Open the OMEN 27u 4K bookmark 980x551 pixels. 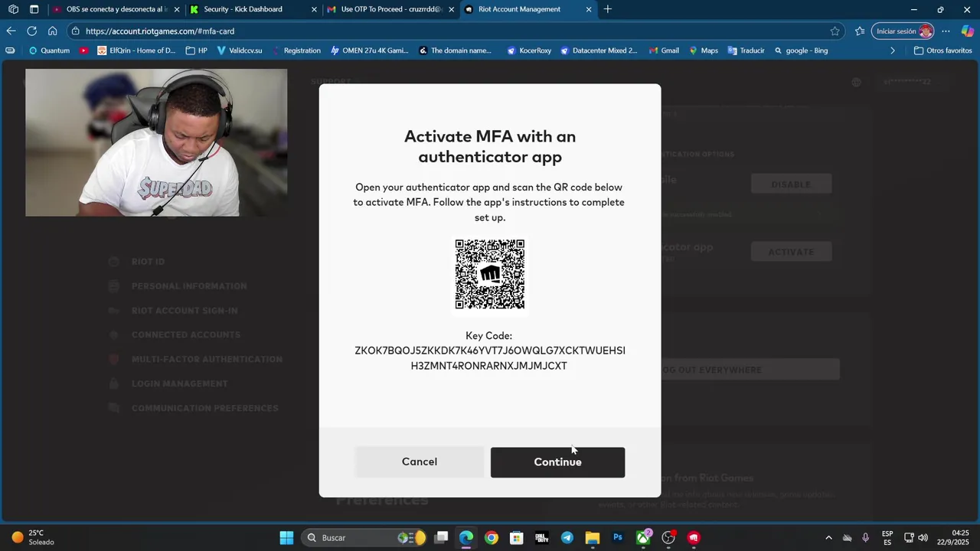tap(370, 51)
